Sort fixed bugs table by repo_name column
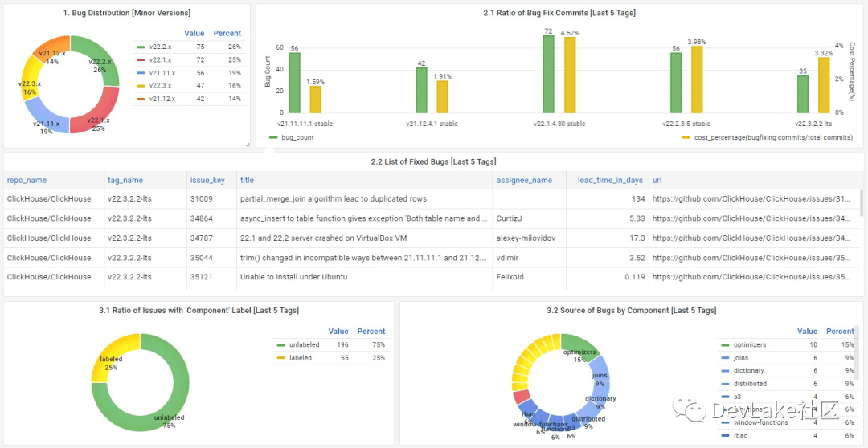Screen dimensions: 868x448 coord(27,181)
